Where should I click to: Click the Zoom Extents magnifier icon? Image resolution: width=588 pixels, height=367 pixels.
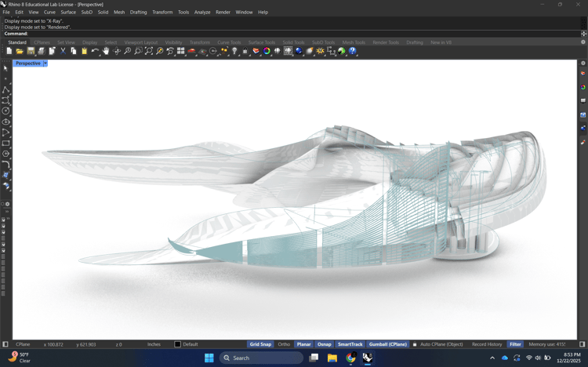click(x=148, y=51)
